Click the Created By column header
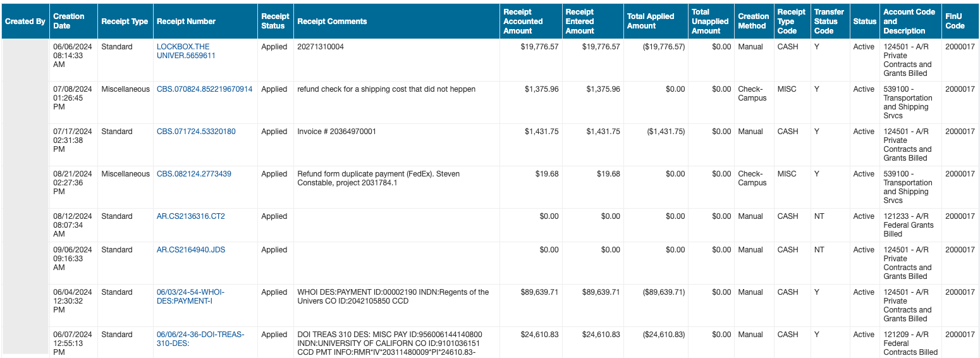This screenshot has width=980, height=358. pyautogui.click(x=25, y=22)
